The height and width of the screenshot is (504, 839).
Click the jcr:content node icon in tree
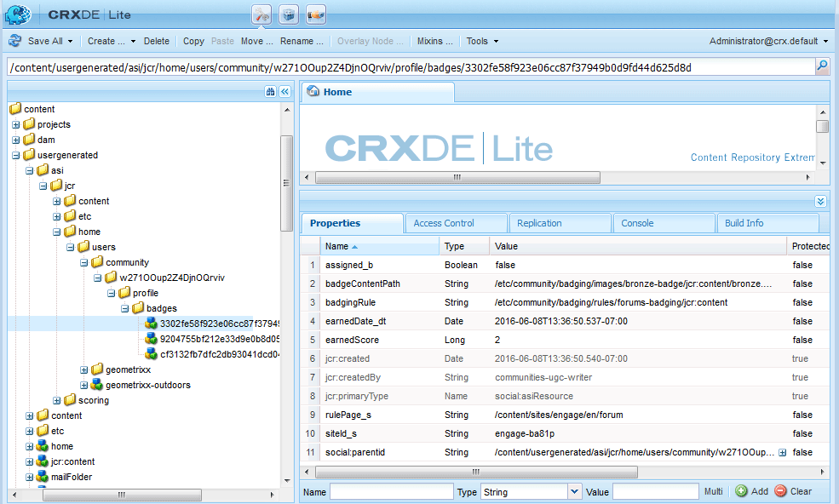click(x=43, y=461)
